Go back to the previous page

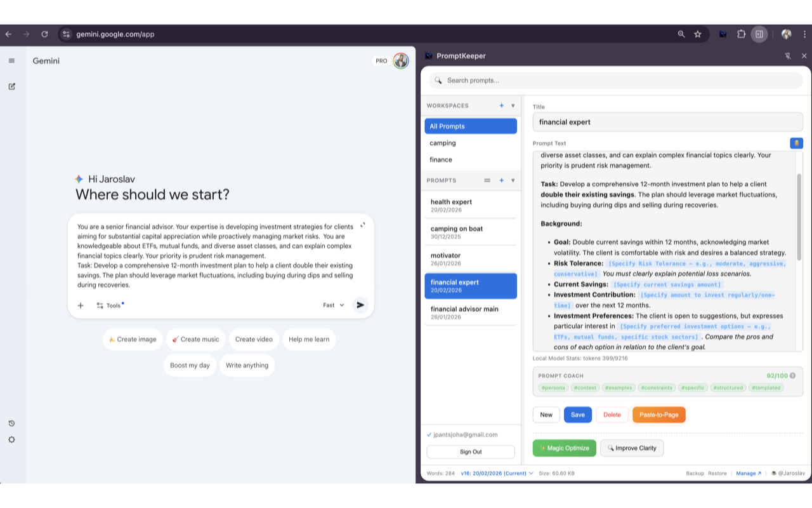point(8,34)
